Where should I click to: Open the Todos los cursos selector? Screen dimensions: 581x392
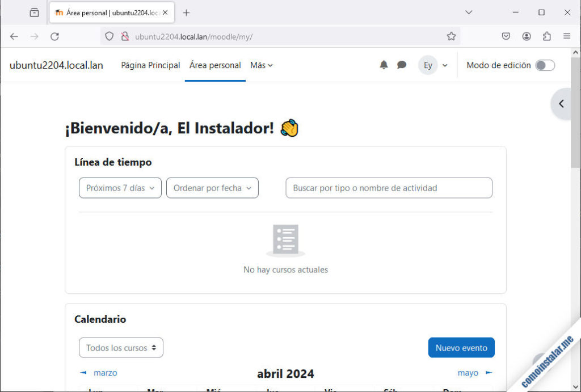click(x=121, y=347)
